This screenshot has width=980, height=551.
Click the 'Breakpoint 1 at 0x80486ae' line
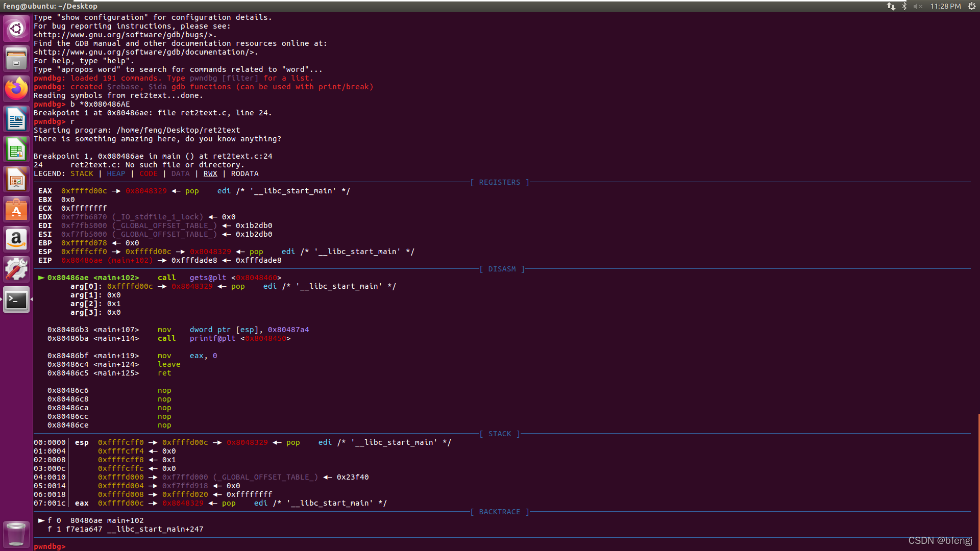click(x=153, y=113)
